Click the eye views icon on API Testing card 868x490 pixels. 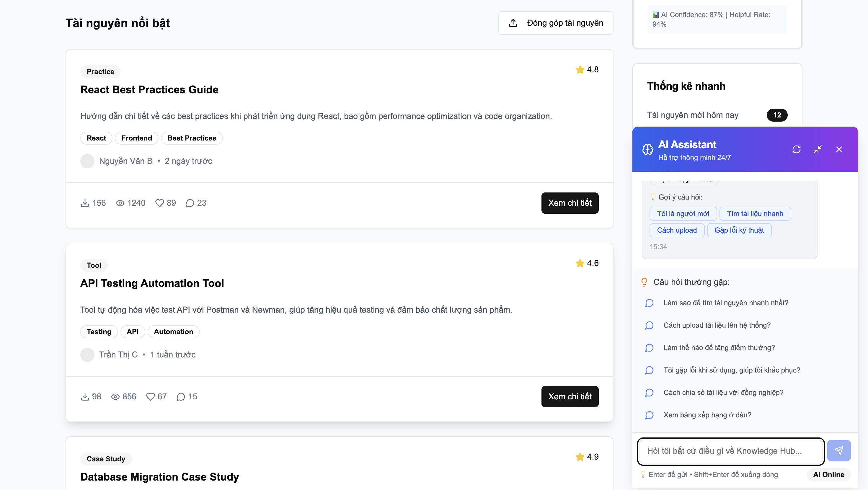[115, 397]
